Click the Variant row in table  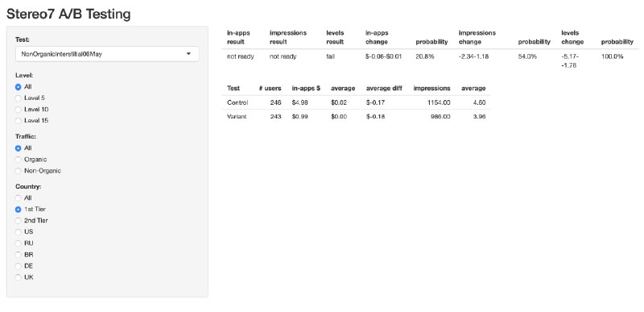357,117
